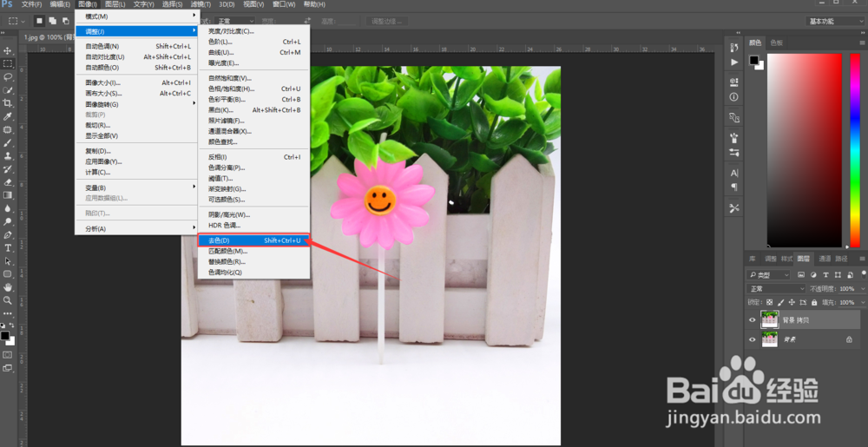This screenshot has width=868, height=447.
Task: Select the Blur tool
Action: (x=8, y=208)
